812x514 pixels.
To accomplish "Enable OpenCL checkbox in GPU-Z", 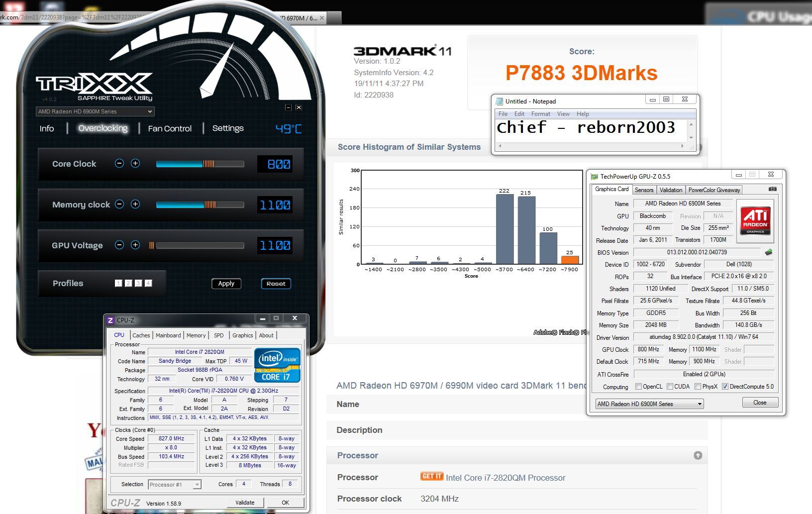I will pos(638,387).
